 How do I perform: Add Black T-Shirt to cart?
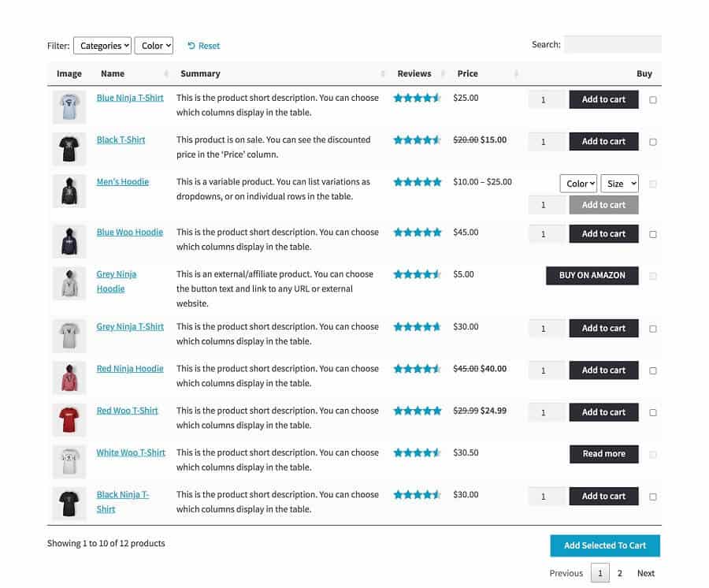[x=603, y=142]
